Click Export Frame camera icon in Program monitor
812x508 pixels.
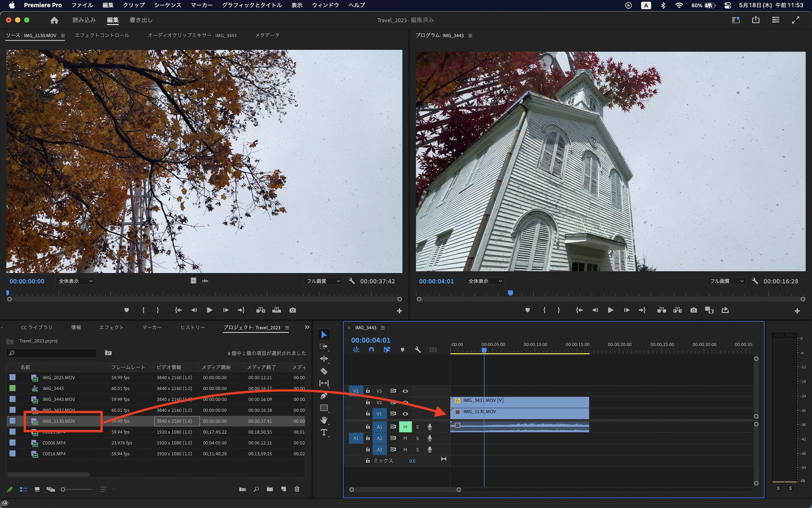click(693, 310)
